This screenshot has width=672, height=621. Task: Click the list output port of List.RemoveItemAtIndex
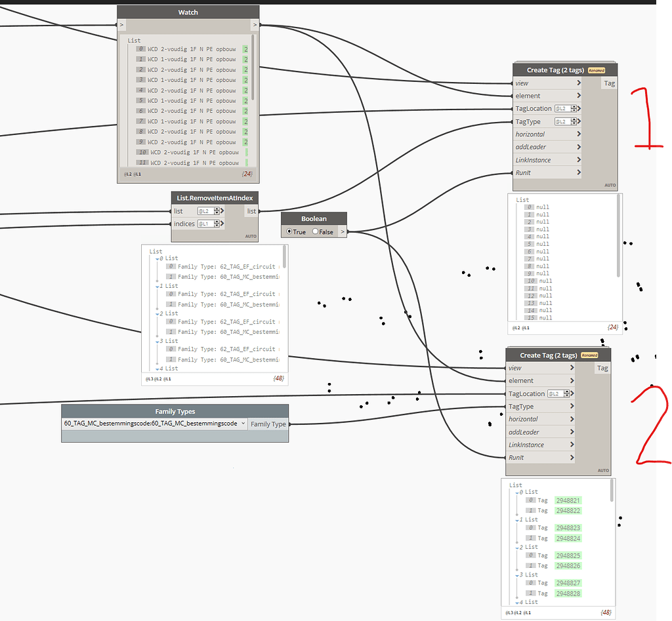tap(251, 210)
